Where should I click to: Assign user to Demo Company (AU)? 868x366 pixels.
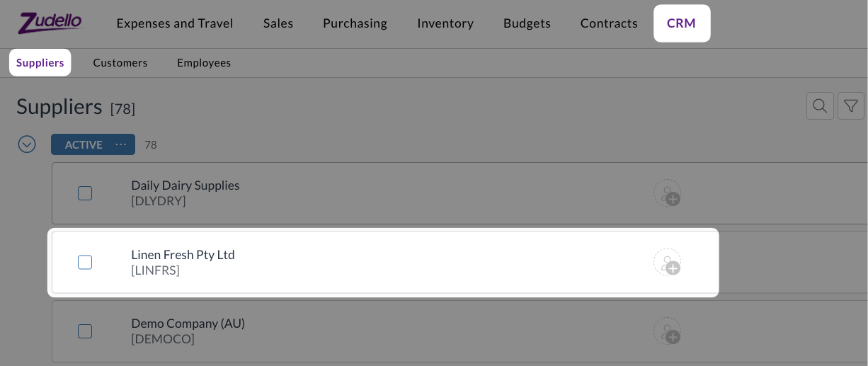click(667, 331)
